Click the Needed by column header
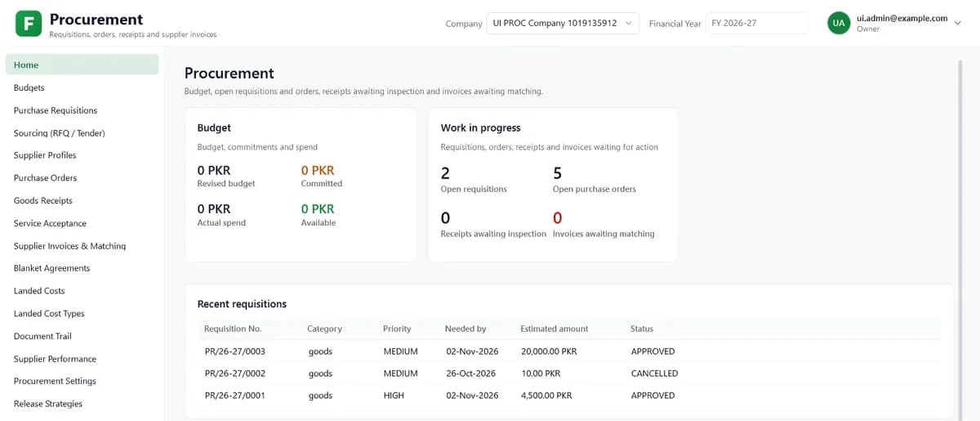 pos(465,329)
